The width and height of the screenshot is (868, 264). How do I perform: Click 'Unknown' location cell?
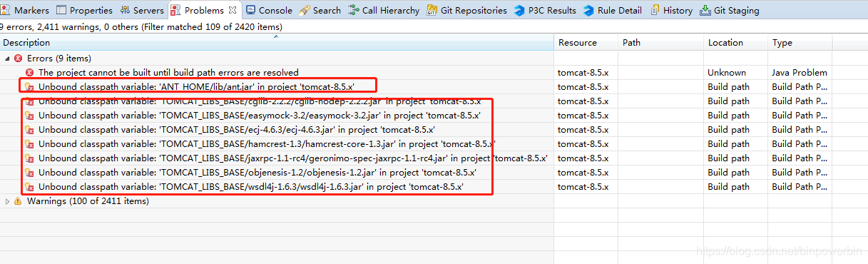tap(726, 72)
